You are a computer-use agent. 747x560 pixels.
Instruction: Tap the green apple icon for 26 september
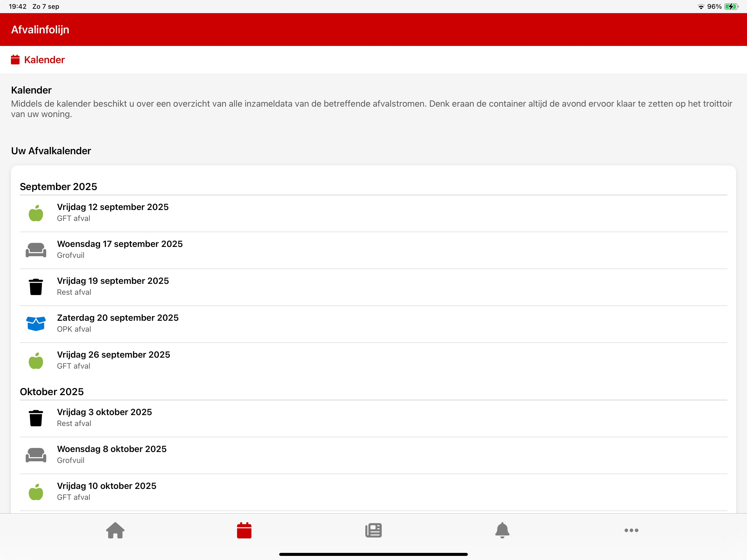(x=36, y=361)
